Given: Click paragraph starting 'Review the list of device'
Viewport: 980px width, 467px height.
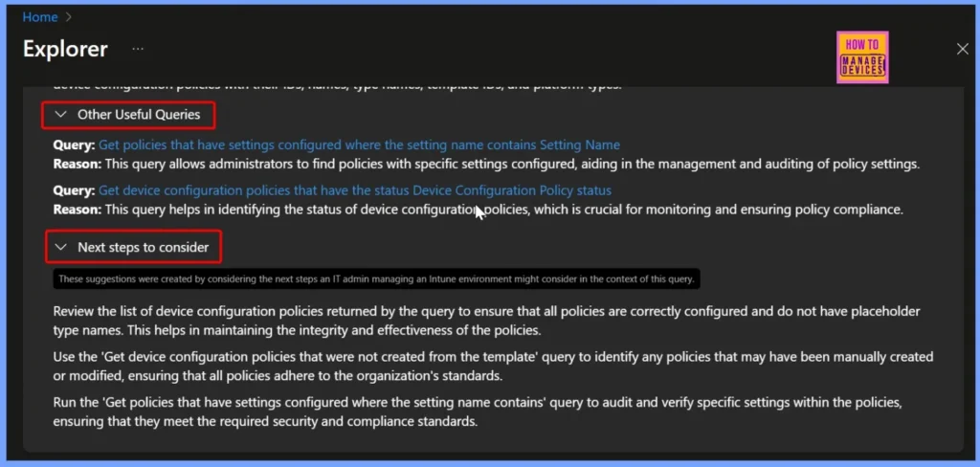Looking at the screenshot, I should (x=487, y=320).
